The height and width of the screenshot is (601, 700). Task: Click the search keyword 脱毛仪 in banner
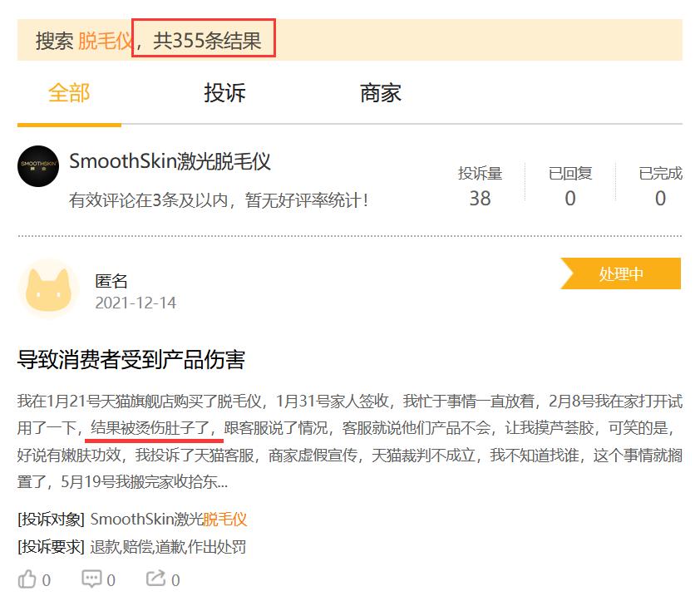coord(106,41)
